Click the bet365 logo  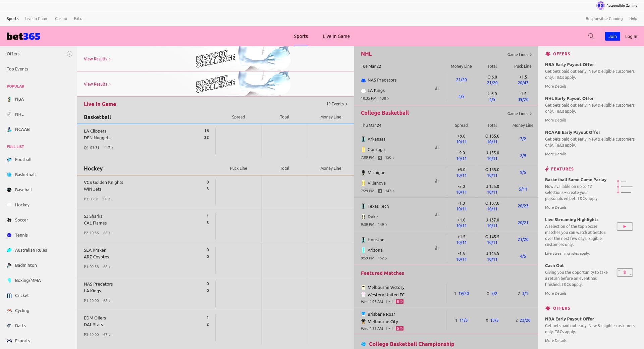pos(23,36)
